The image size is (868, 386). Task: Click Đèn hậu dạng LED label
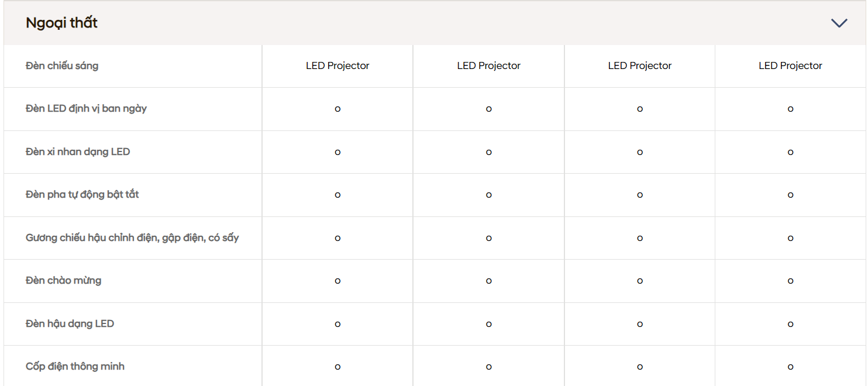pos(70,324)
